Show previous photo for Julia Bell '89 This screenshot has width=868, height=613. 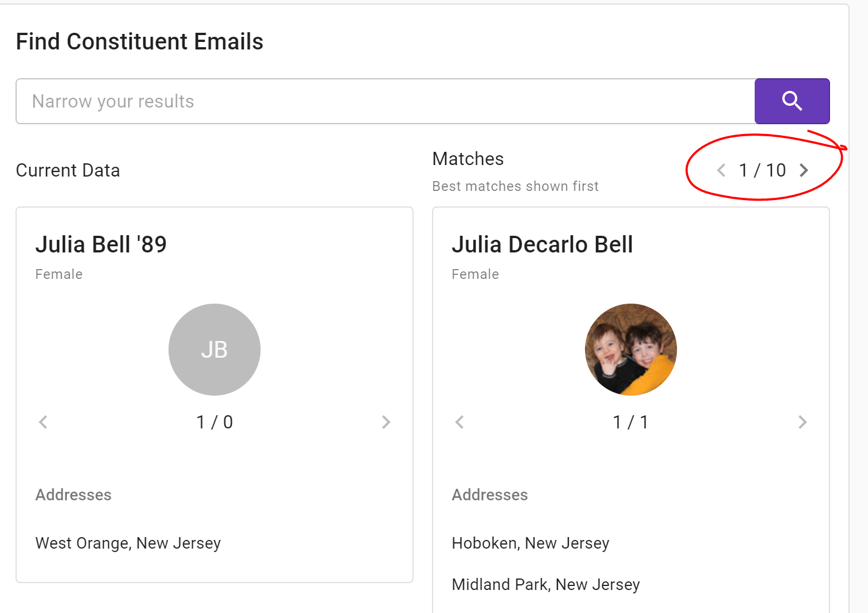click(x=43, y=422)
